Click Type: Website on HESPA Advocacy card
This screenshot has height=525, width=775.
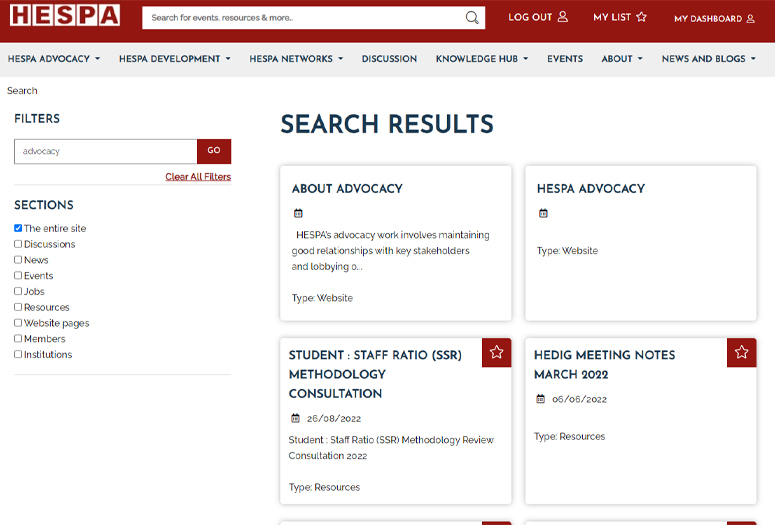click(x=567, y=251)
